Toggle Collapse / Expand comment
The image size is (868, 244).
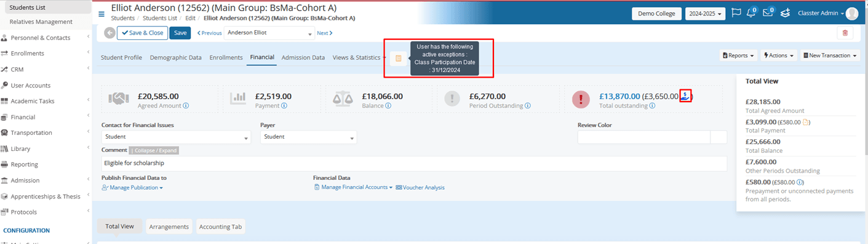click(154, 150)
